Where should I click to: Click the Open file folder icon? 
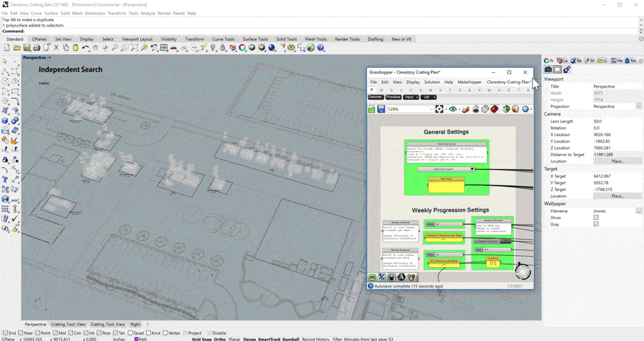17,48
